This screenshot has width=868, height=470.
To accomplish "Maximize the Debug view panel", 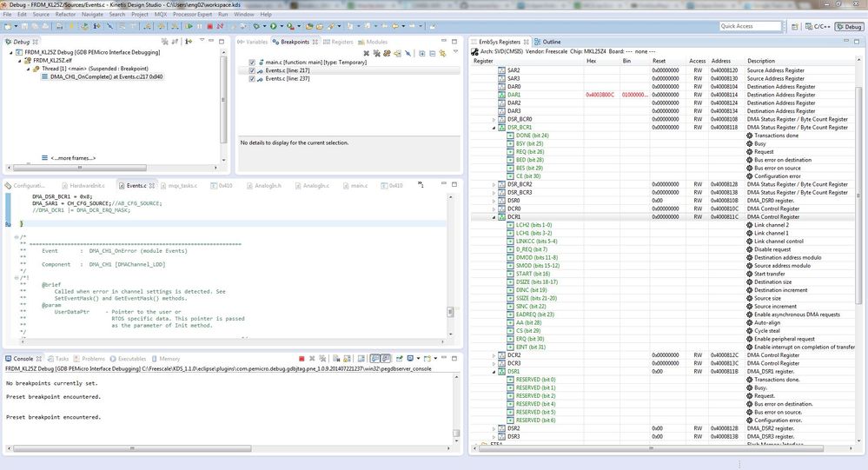I will [x=222, y=42].
